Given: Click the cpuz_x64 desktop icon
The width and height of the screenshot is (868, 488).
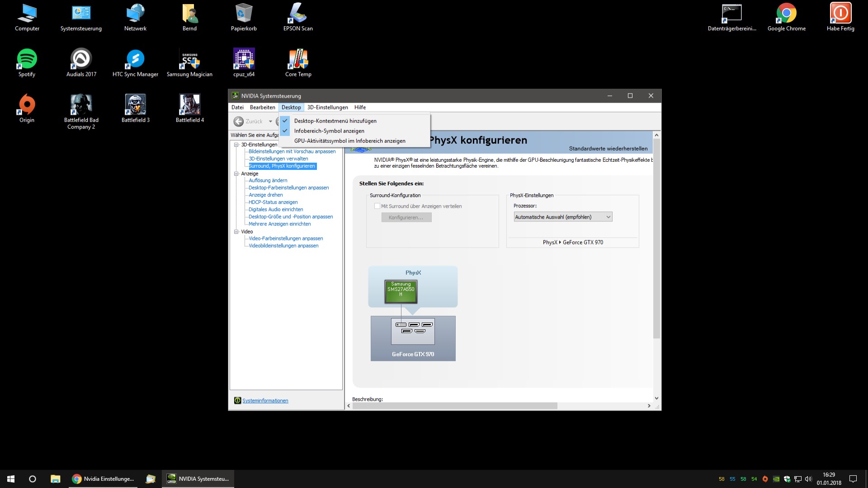Looking at the screenshot, I should coord(244,59).
